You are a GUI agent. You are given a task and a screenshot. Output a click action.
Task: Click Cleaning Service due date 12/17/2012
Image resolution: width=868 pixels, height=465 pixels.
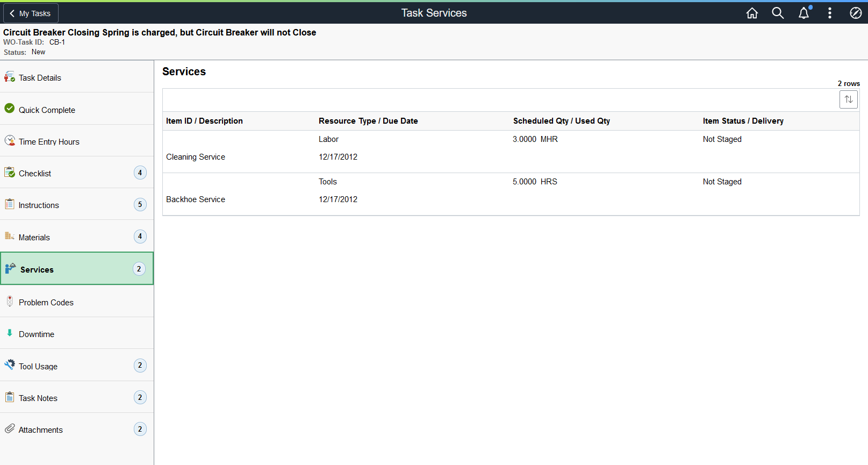[x=338, y=157]
